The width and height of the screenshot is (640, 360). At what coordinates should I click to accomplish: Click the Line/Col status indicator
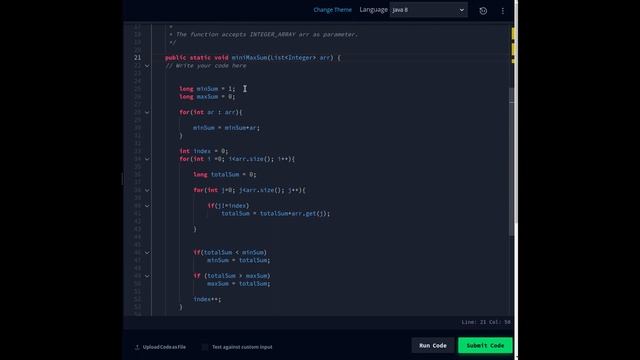[486, 322]
